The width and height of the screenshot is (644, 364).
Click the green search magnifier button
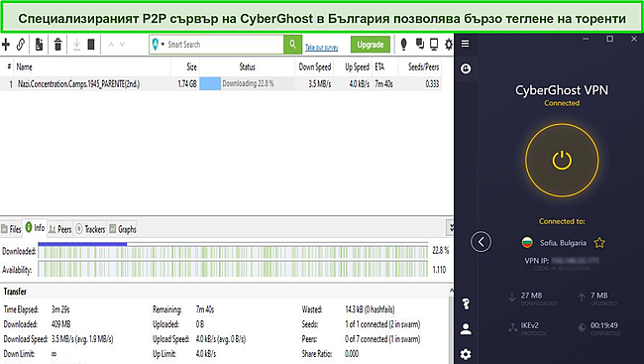tap(292, 44)
